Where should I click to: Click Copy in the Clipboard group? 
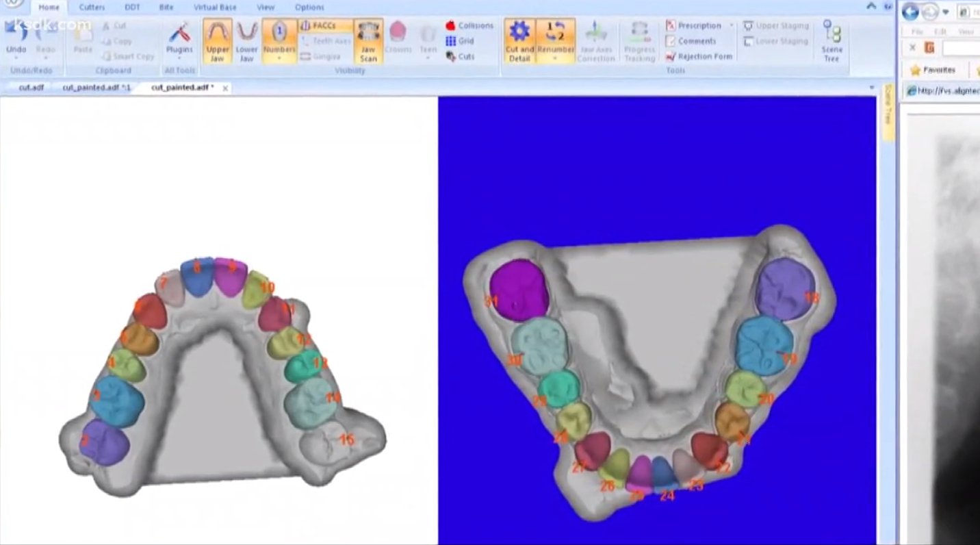click(116, 41)
